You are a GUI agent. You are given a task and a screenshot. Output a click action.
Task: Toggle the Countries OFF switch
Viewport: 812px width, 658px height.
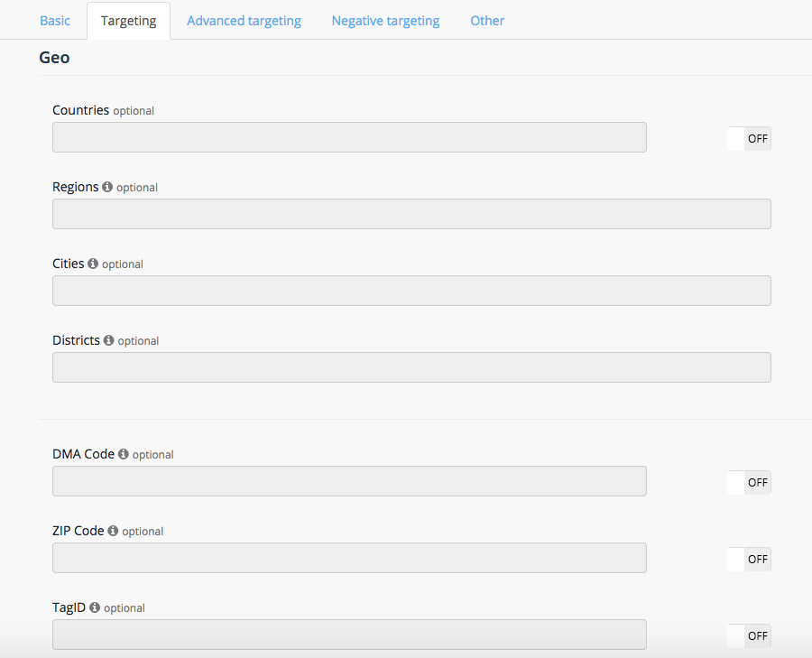(x=749, y=139)
